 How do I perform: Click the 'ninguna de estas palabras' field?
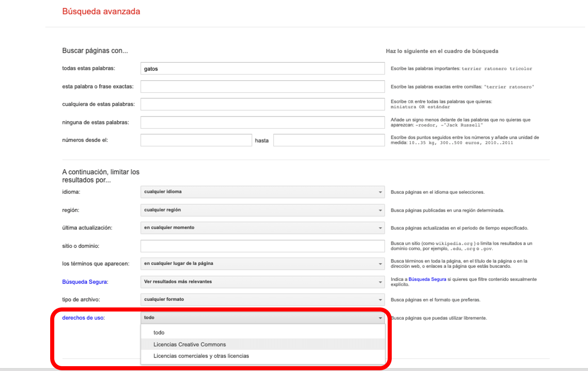click(x=262, y=122)
